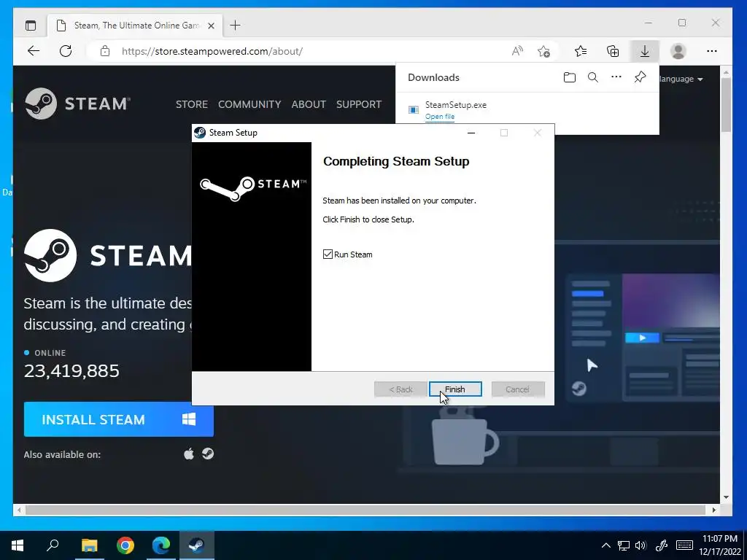Choose the SteamOS download icon
Viewport: 747px width, 560px height.
tap(208, 454)
